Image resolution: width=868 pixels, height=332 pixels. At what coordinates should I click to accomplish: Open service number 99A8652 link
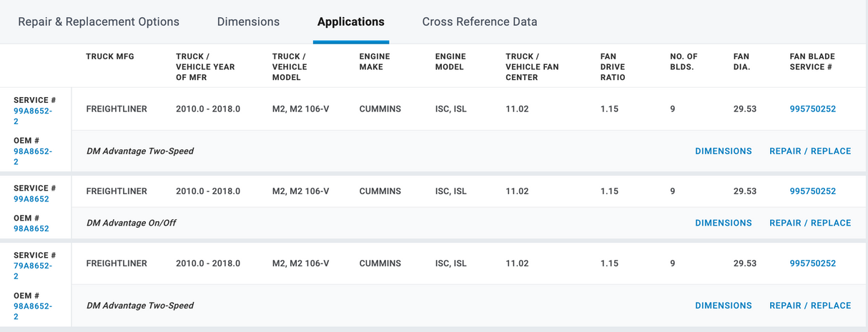31,199
